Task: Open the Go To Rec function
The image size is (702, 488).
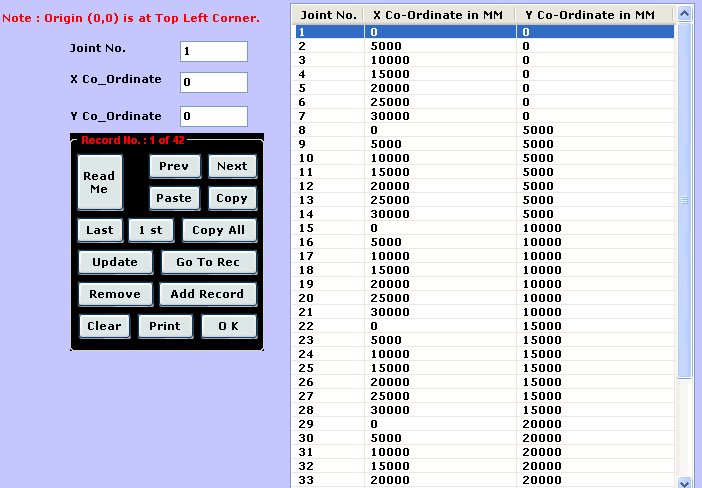Action: (x=208, y=262)
